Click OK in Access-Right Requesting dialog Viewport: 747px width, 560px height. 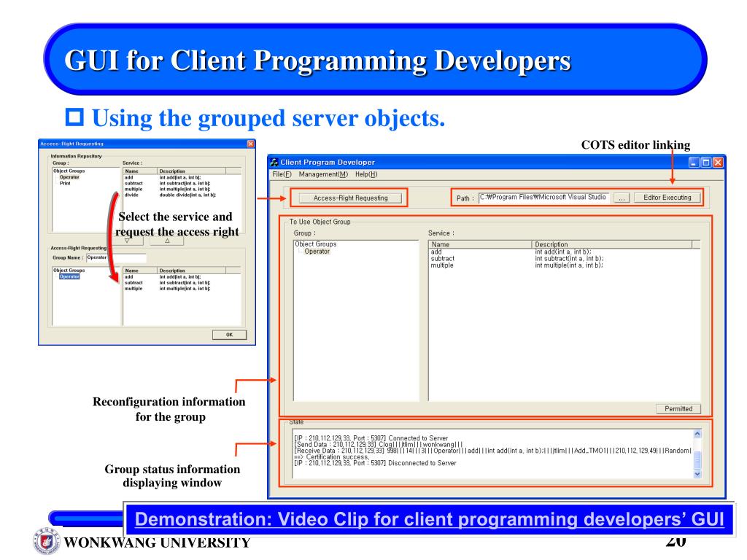point(229,335)
